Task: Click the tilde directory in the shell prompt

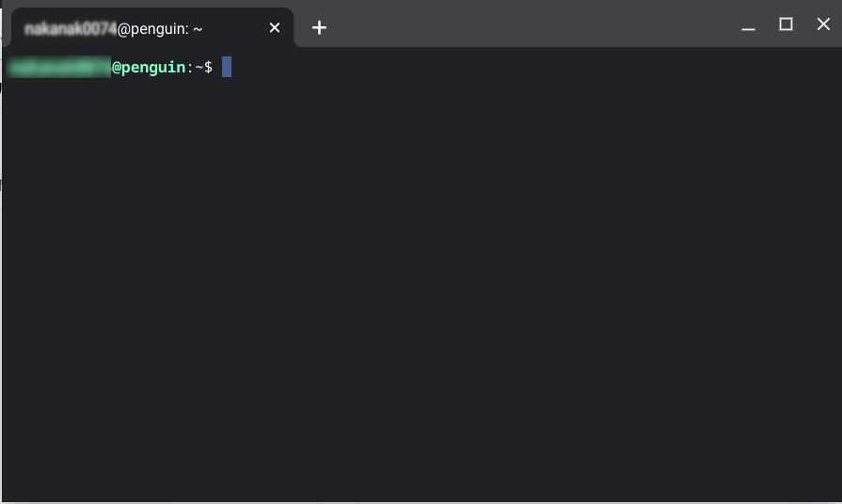Action: 199,68
